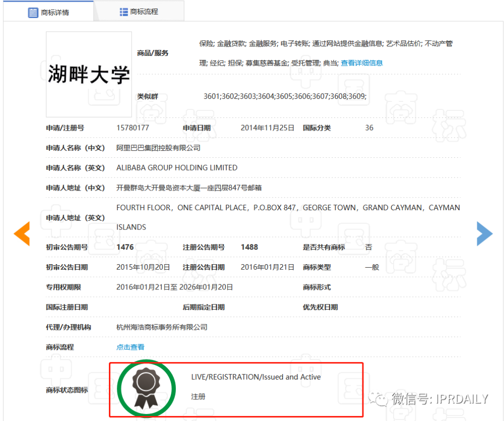Image resolution: width=504 pixels, height=421 pixels.
Task: Select registration announcement number 1488
Action: click(249, 247)
